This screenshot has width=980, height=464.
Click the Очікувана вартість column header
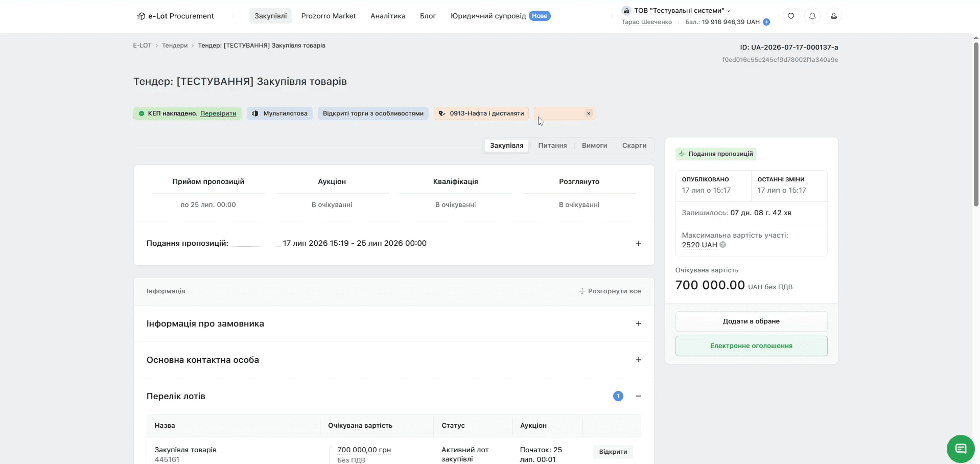pos(360,426)
